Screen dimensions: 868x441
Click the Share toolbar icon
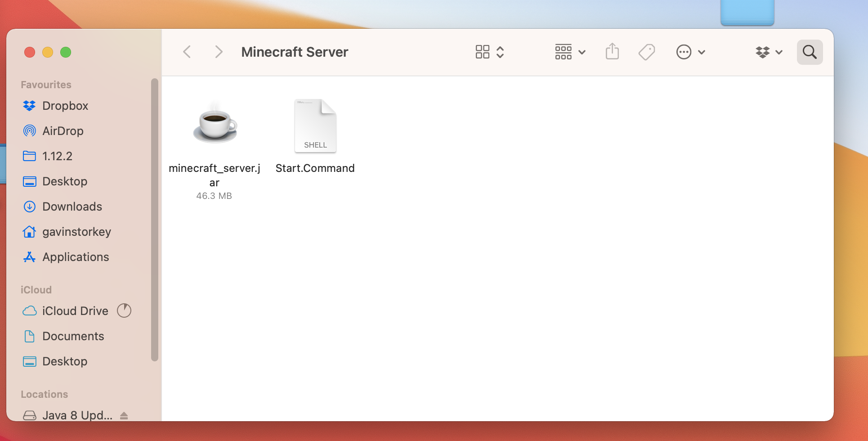coord(612,51)
